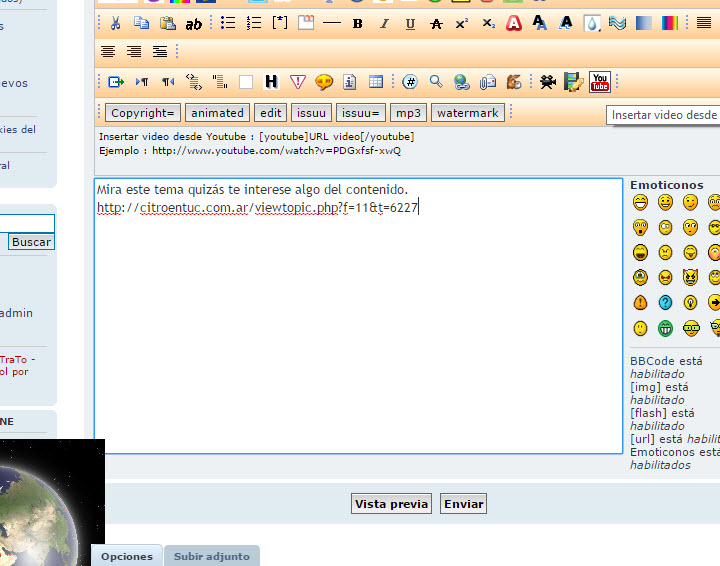
Task: Click the YouTube video insert icon
Action: [599, 82]
